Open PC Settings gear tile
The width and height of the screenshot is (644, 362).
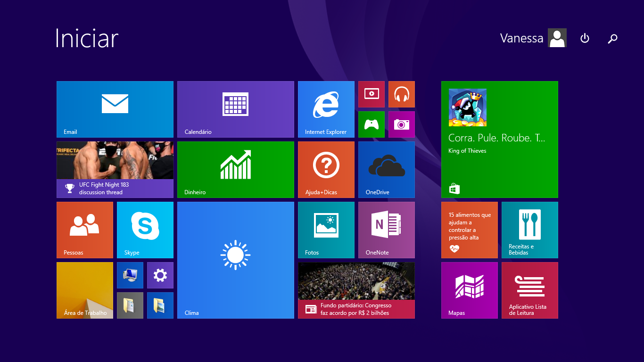coord(160,275)
